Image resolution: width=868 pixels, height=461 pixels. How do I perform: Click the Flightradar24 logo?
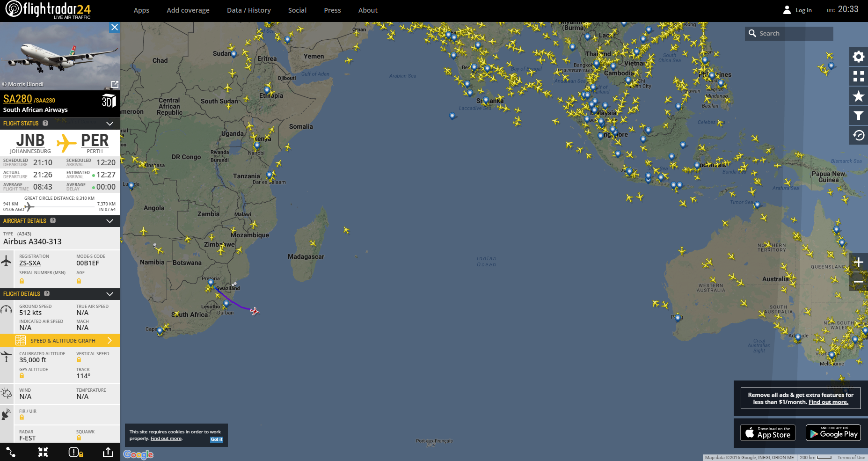tap(48, 10)
